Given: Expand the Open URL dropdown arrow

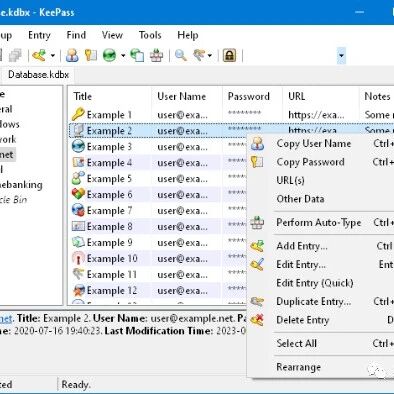Looking at the screenshot, I should click(123, 55).
